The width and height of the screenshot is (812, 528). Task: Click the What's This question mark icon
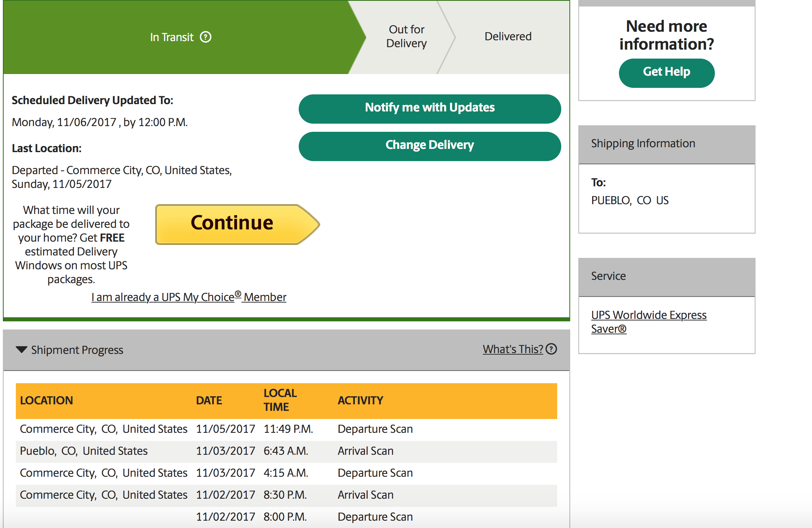click(551, 349)
